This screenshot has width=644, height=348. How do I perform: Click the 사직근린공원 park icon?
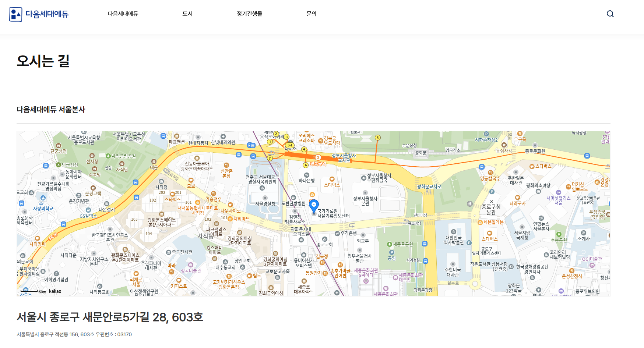click(108, 156)
